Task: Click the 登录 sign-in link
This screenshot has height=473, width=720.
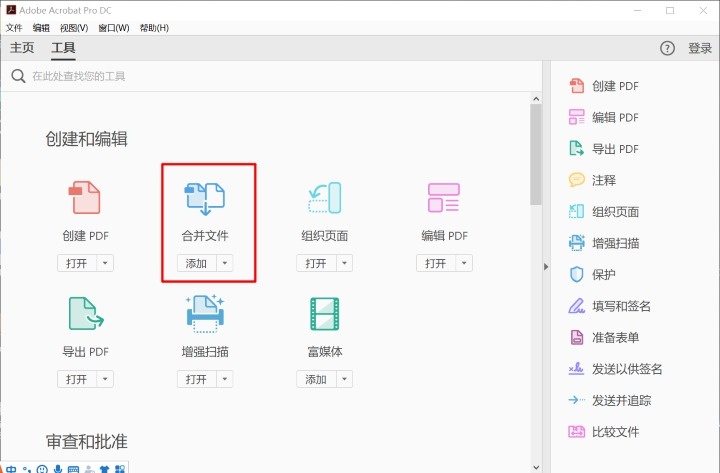Action: 700,48
